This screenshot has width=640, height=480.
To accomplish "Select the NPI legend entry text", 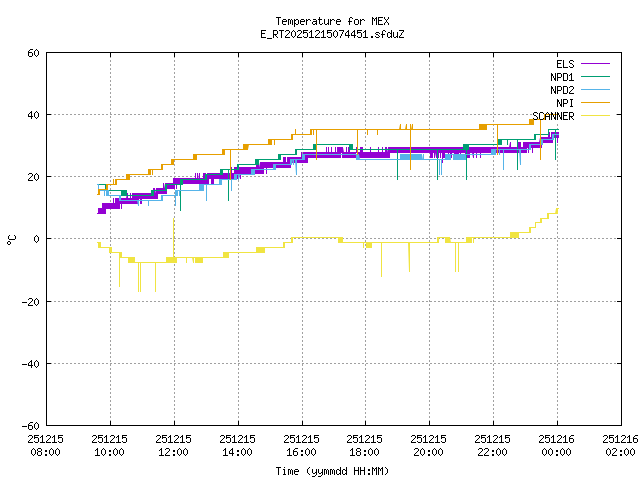I will 565,103.
